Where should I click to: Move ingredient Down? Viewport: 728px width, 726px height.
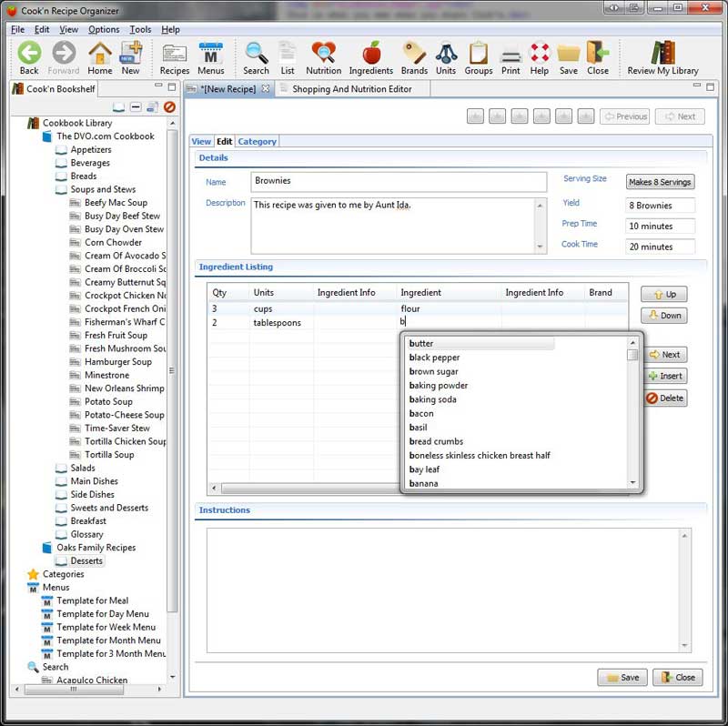coord(664,315)
